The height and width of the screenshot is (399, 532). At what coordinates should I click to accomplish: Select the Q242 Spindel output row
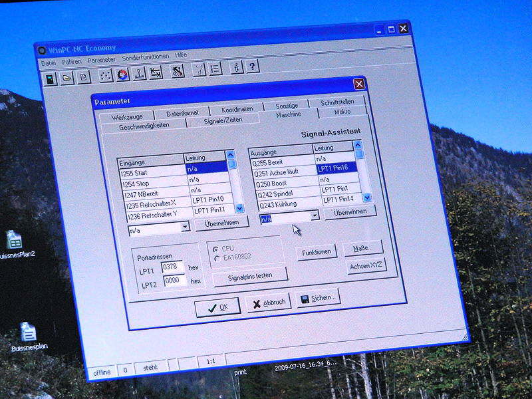307,192
